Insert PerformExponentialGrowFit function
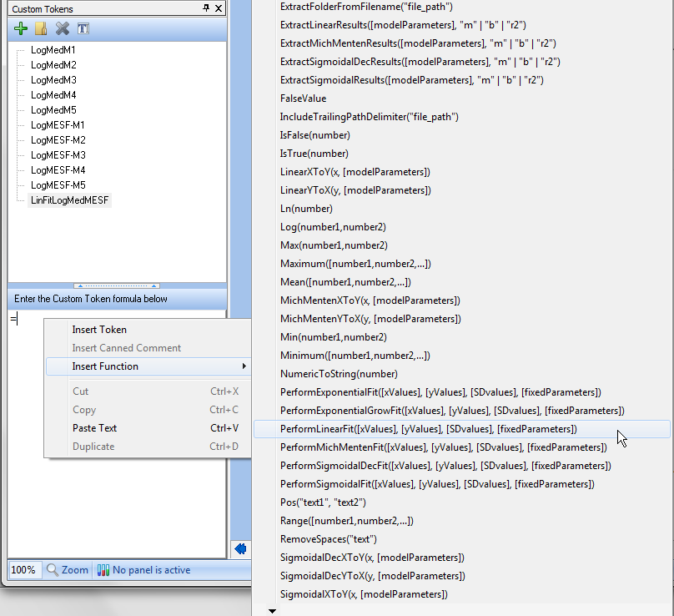The width and height of the screenshot is (674, 616). tap(452, 411)
